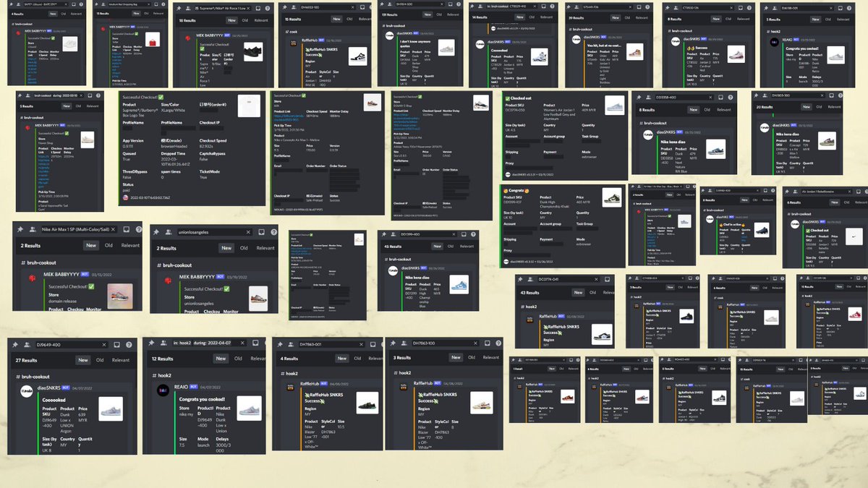This screenshot has width=868, height=488.
Task: Click the '12 Results' count in the hook2 panel
Action: (162, 359)
